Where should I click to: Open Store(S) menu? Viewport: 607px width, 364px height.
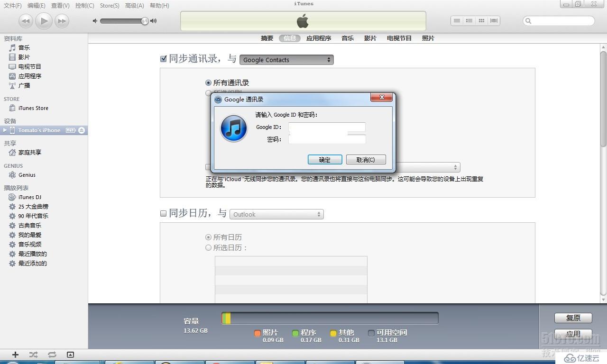(110, 6)
